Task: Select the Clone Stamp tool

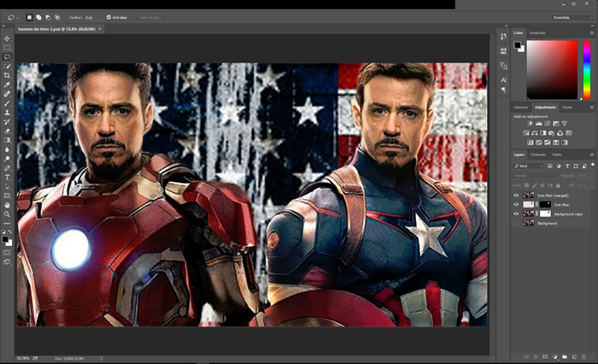Action: click(7, 113)
